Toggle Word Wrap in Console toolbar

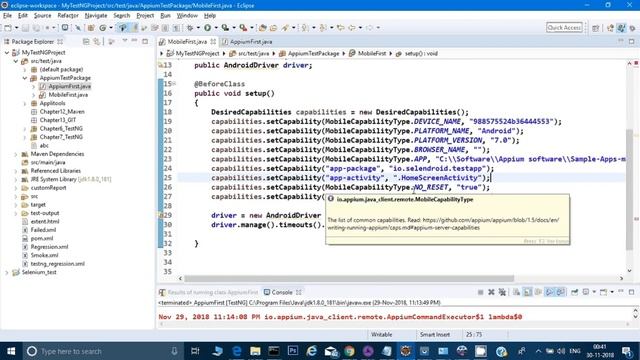coord(538,292)
